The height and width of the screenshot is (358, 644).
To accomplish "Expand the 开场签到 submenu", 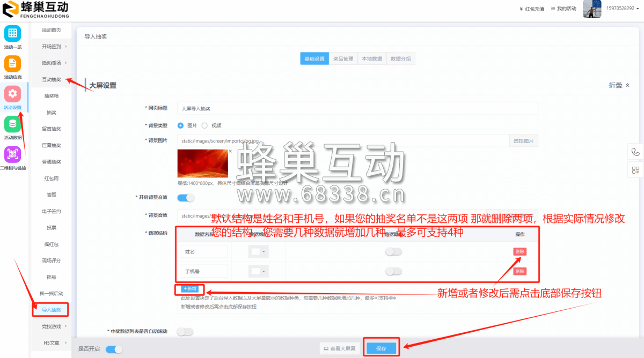I will coord(51,46).
